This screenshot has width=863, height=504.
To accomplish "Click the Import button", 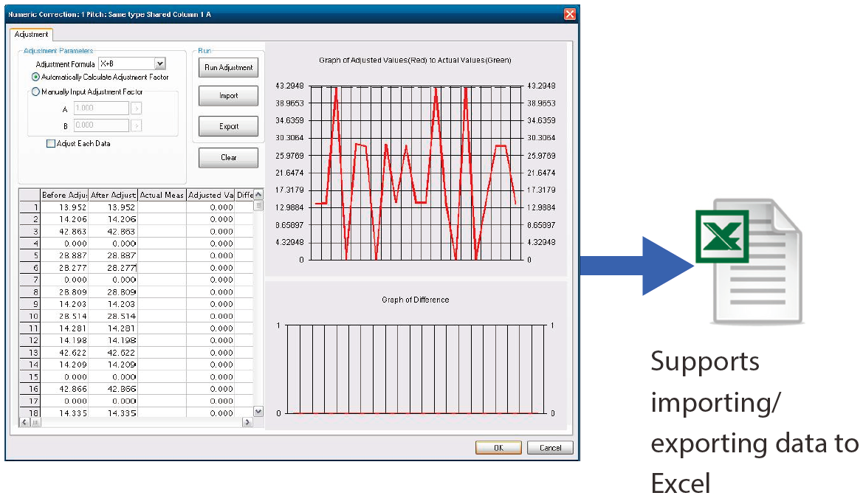I will click(228, 96).
